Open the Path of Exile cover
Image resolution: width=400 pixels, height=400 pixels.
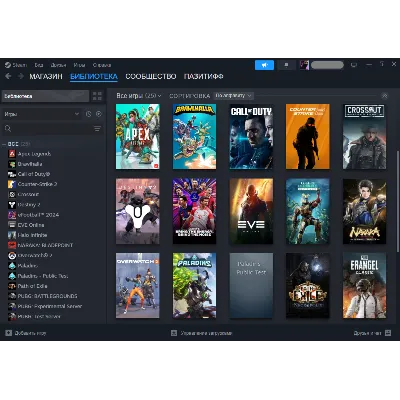click(308, 285)
